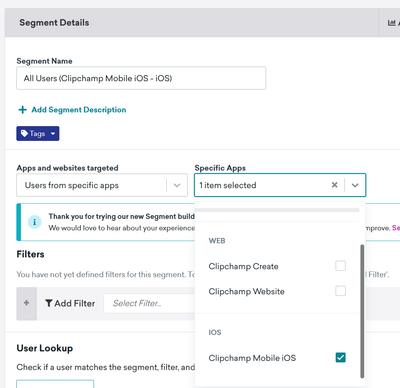Open the Tags dropdown button
Screen dimensions: 400x388
(x=38, y=134)
